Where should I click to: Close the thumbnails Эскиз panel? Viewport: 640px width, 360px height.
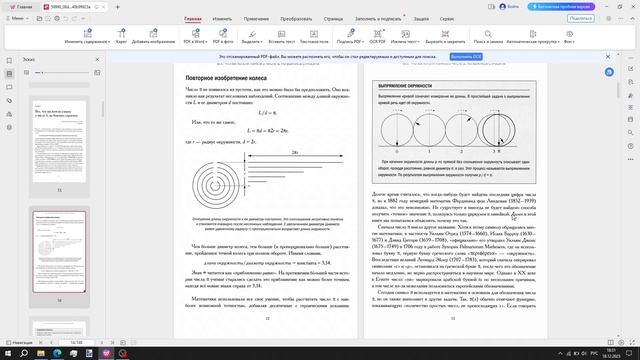pos(97,60)
